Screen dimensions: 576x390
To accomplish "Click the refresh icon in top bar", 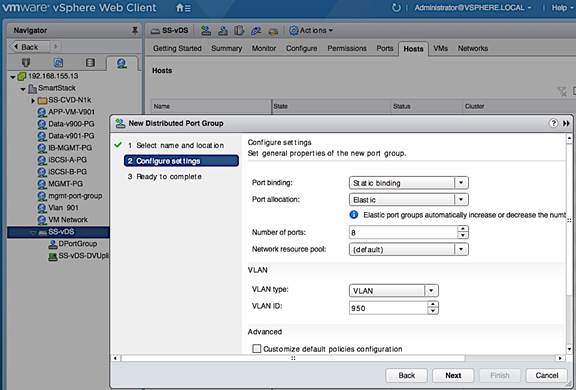I will [396, 7].
